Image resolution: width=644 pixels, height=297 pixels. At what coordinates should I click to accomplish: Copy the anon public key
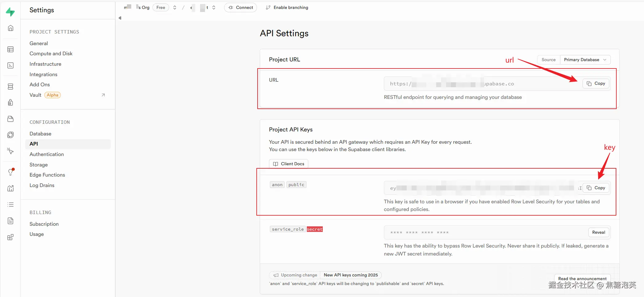coord(596,188)
